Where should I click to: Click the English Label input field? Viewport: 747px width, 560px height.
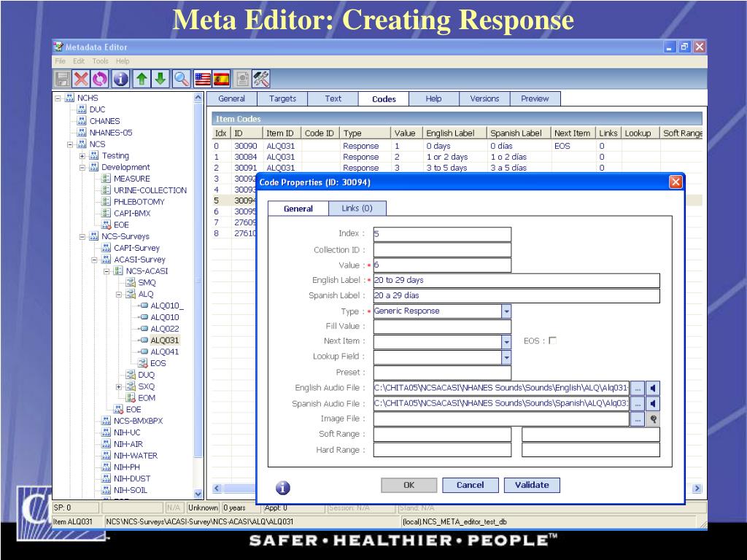click(516, 281)
